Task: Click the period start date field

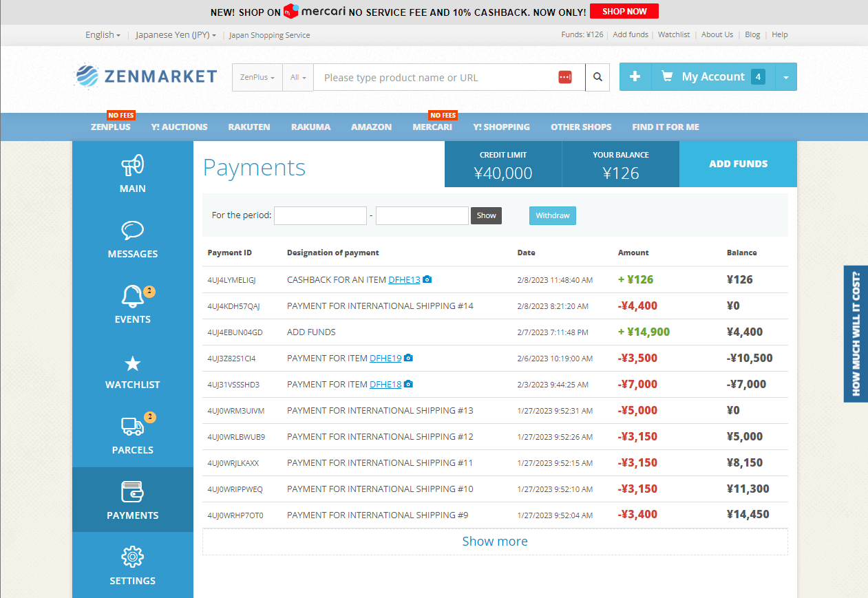Action: pos(320,215)
